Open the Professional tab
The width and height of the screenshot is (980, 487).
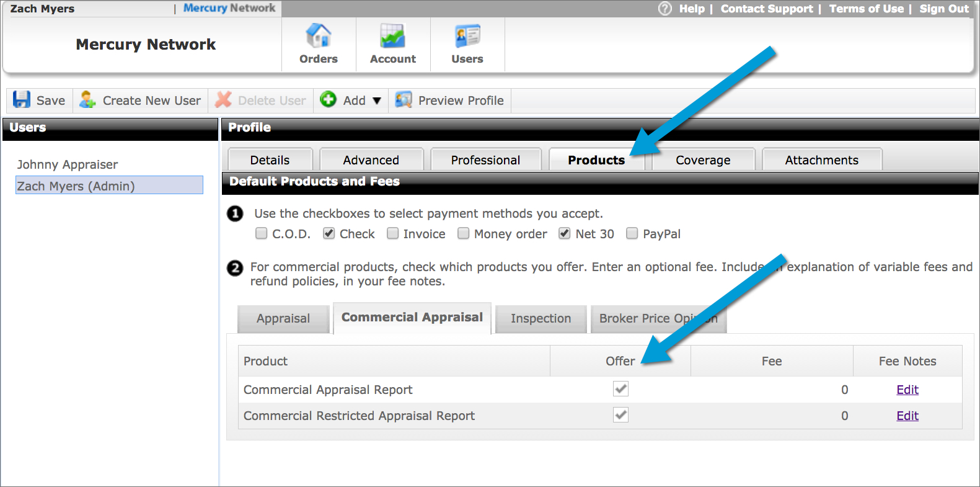485,159
